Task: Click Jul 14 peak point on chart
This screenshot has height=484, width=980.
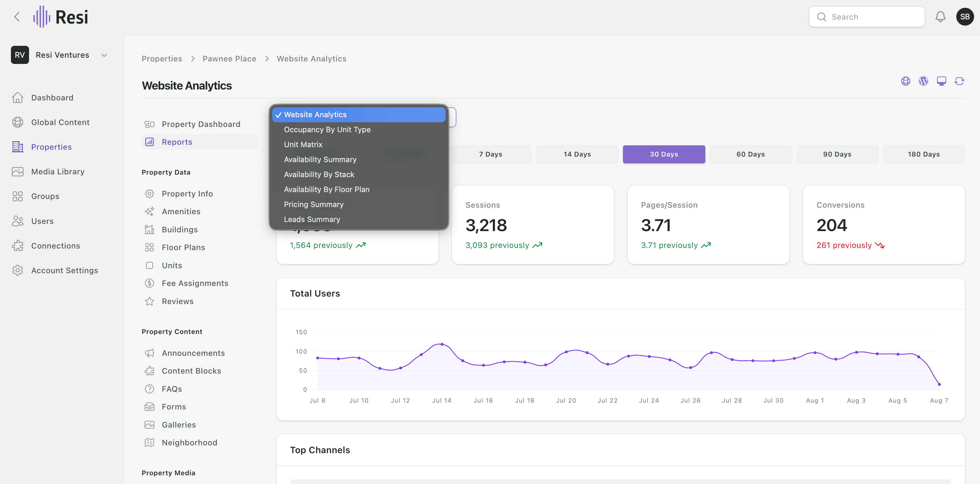Action: [441, 344]
